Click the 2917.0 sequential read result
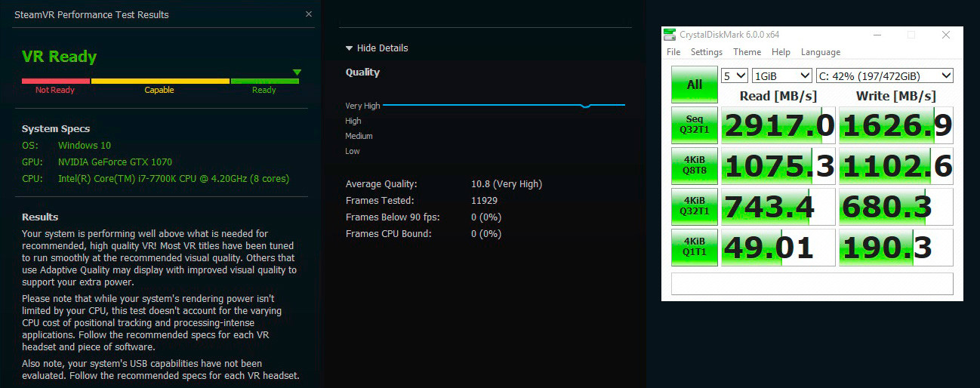Viewport: 980px width, 388px height. point(778,125)
